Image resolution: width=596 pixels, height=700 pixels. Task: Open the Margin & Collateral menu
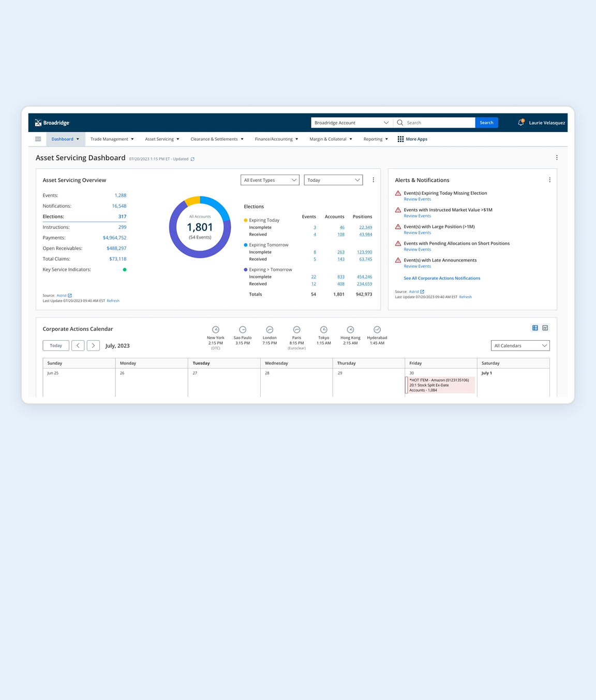[331, 139]
